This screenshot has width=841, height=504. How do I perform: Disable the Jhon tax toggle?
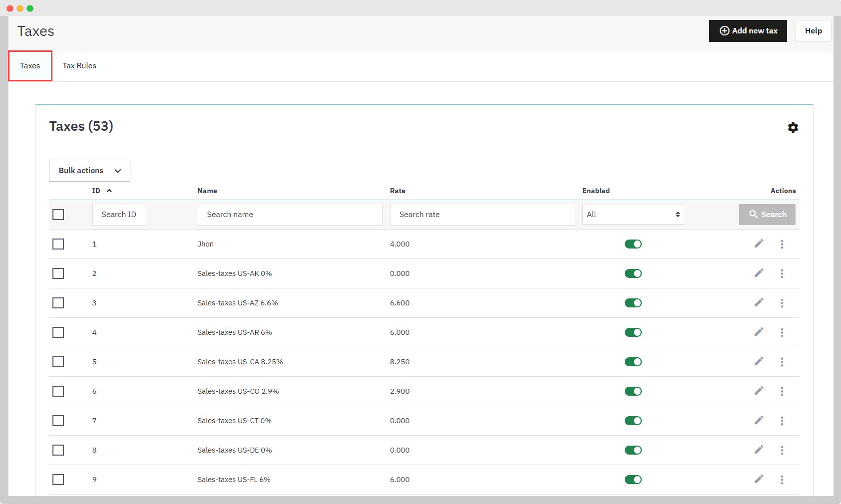(633, 244)
